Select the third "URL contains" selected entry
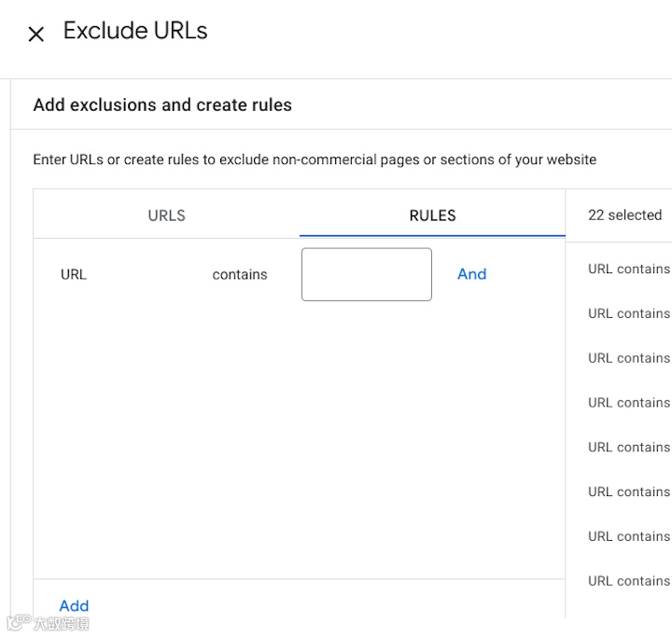672x637 pixels. (x=628, y=358)
